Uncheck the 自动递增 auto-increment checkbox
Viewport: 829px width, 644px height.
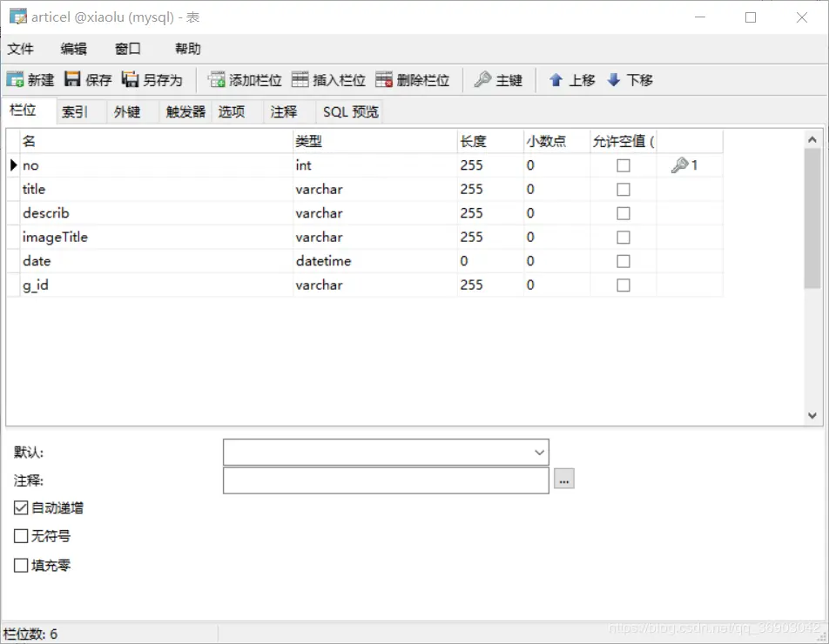[x=21, y=507]
